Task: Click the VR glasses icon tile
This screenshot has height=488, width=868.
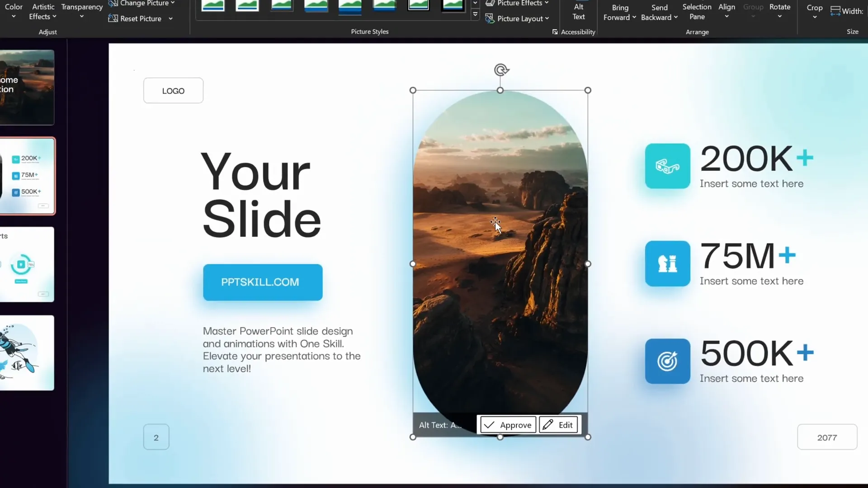Action: 668,166
